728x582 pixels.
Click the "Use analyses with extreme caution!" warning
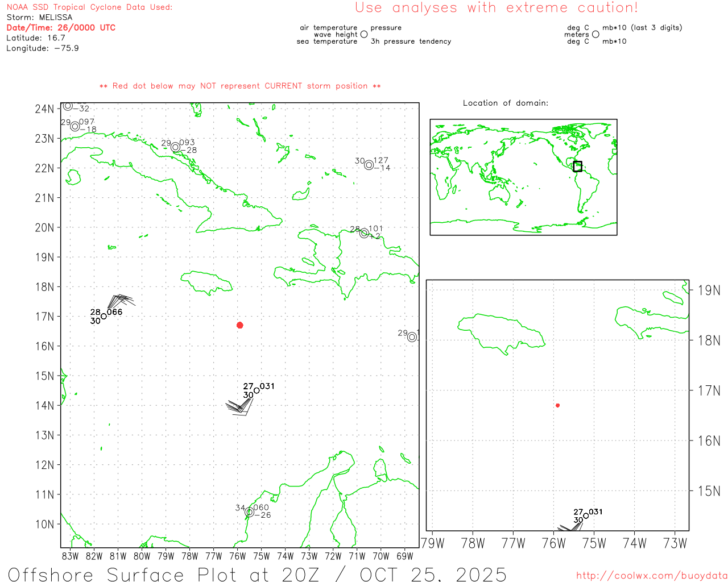(x=497, y=8)
